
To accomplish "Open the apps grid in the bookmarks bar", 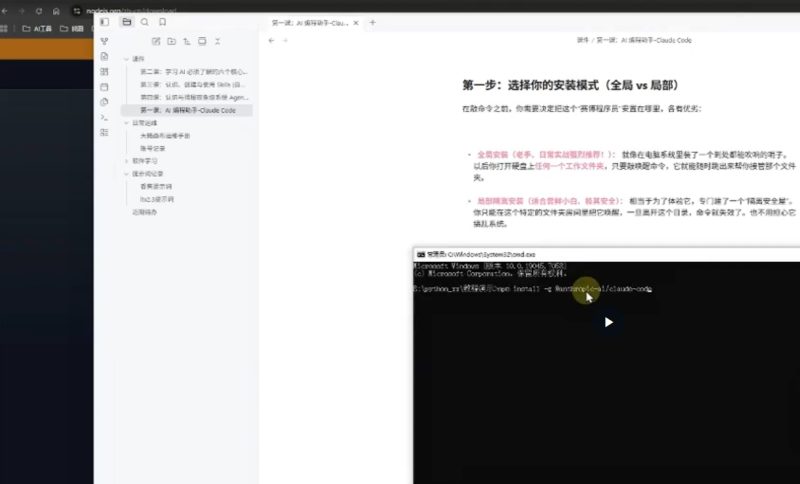I will click(x=4, y=29).
